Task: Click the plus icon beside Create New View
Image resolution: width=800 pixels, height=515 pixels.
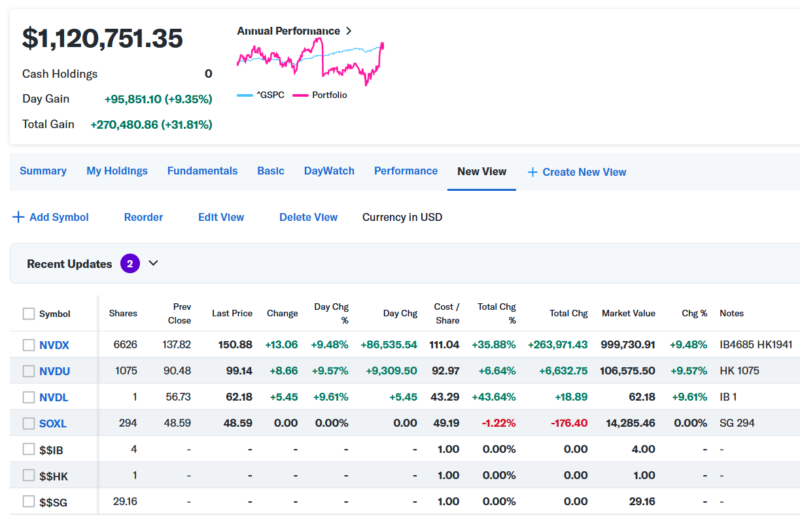Action: (x=532, y=172)
